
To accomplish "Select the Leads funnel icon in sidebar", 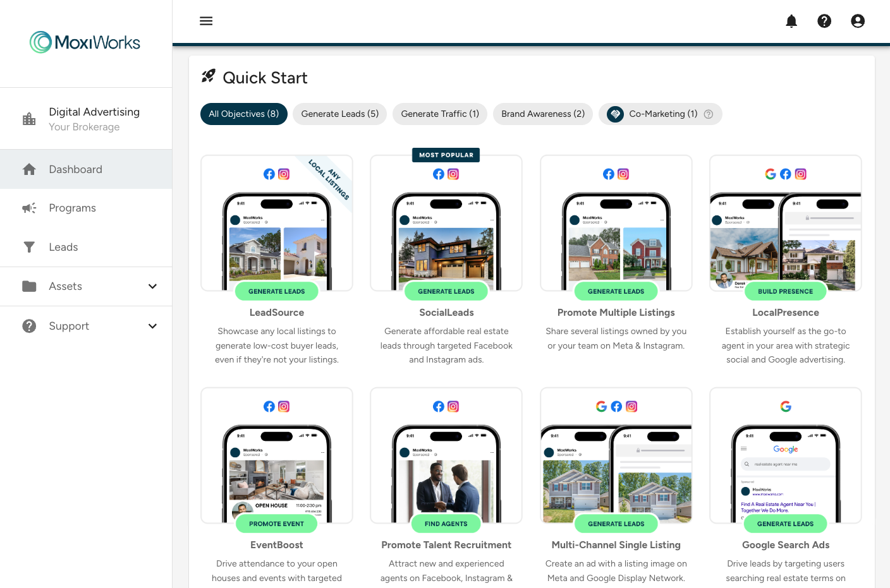I will (x=29, y=247).
